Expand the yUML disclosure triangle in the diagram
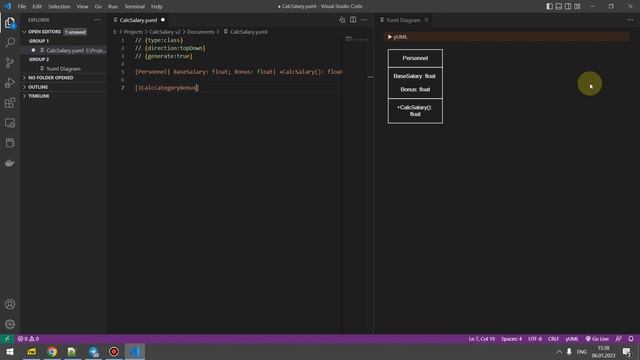The height and width of the screenshot is (360, 640). coord(390,37)
